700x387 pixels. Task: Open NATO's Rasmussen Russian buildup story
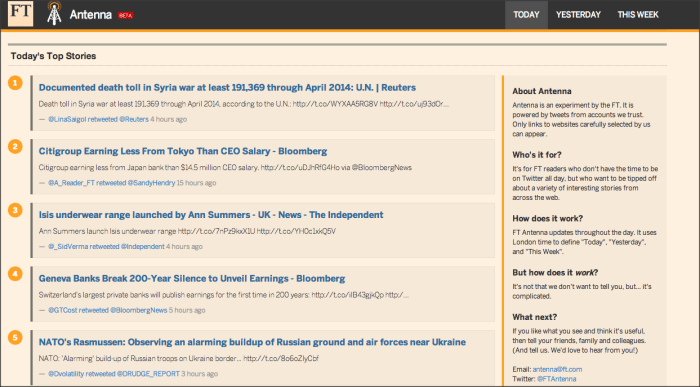(x=252, y=342)
